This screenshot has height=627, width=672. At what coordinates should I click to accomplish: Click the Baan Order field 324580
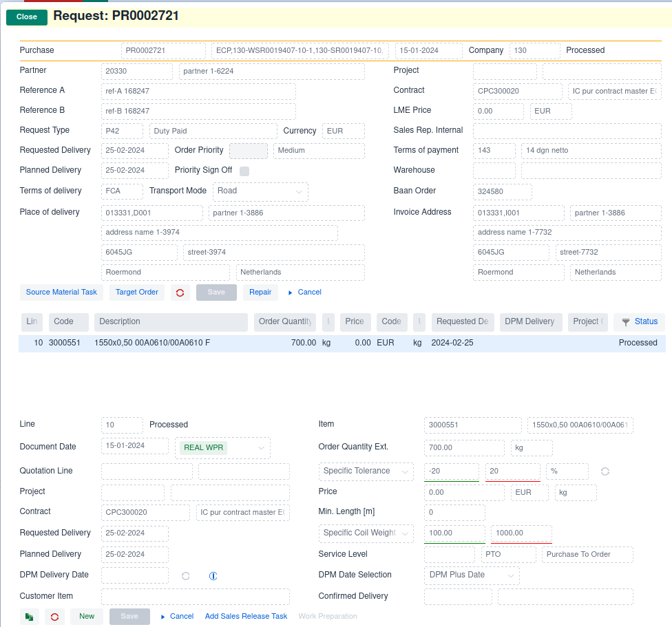pyautogui.click(x=503, y=192)
